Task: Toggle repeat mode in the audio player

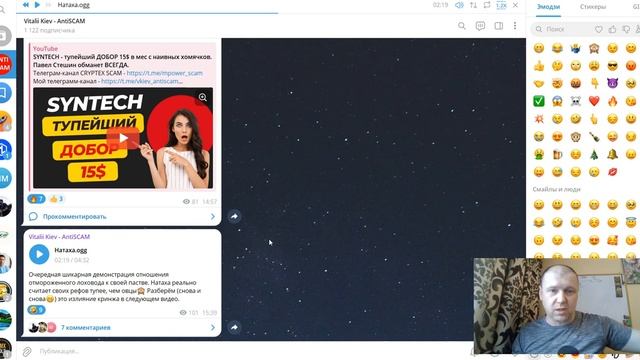Action: [x=487, y=5]
